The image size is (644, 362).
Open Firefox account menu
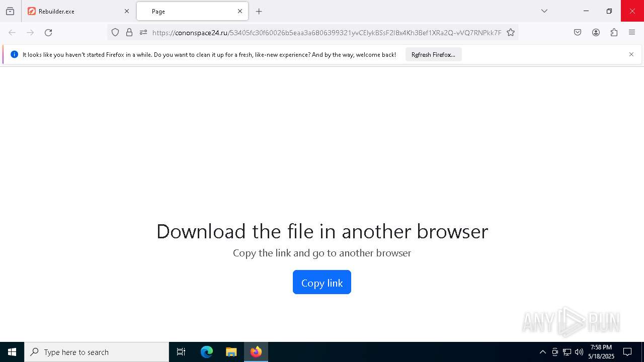pyautogui.click(x=596, y=33)
